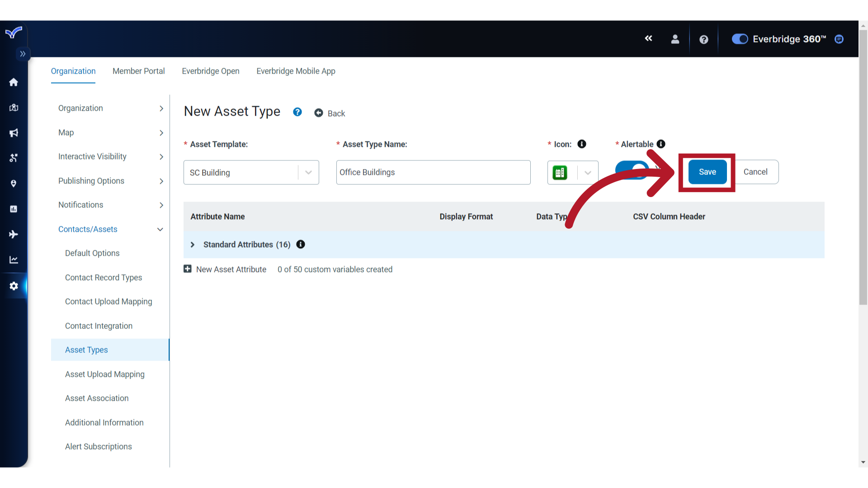Collapse the top navigation with double chevrons
The width and height of the screenshot is (868, 488).
click(x=649, y=39)
